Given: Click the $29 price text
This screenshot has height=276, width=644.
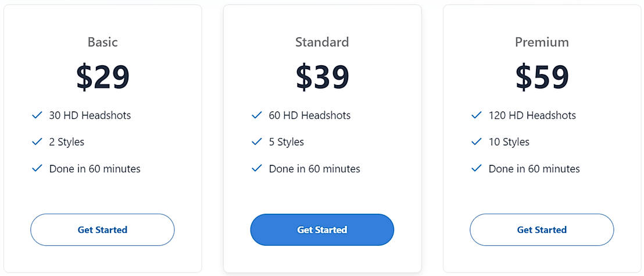Looking at the screenshot, I should [102, 77].
